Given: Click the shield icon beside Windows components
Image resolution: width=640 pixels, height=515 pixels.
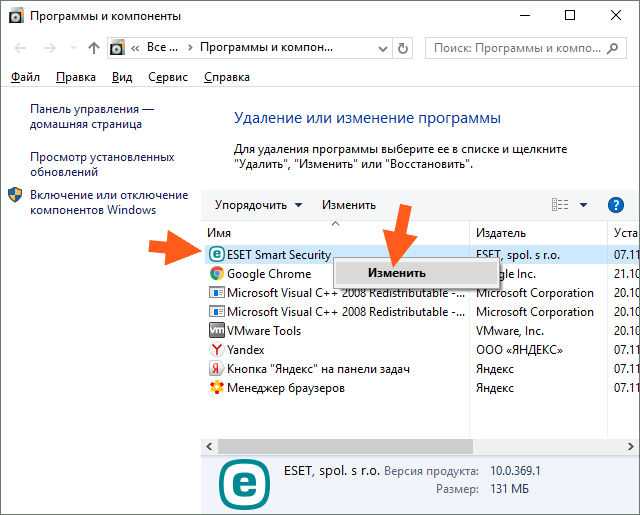Looking at the screenshot, I should (15, 195).
